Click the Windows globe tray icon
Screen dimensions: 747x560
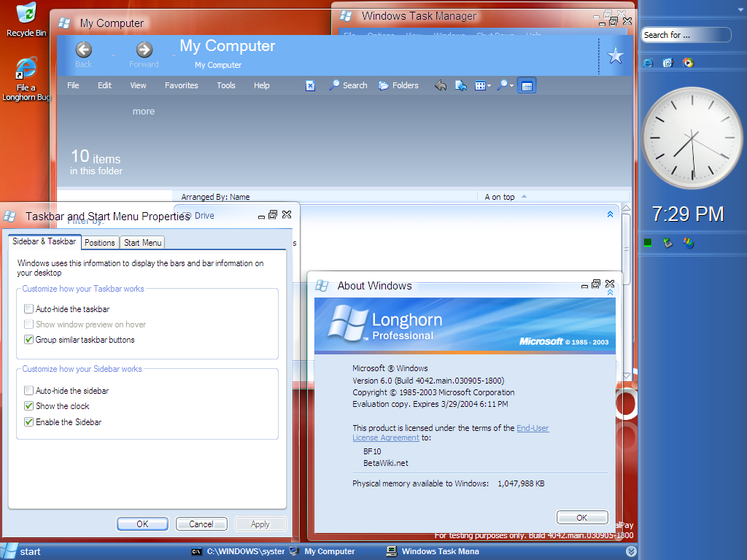pyautogui.click(x=688, y=243)
